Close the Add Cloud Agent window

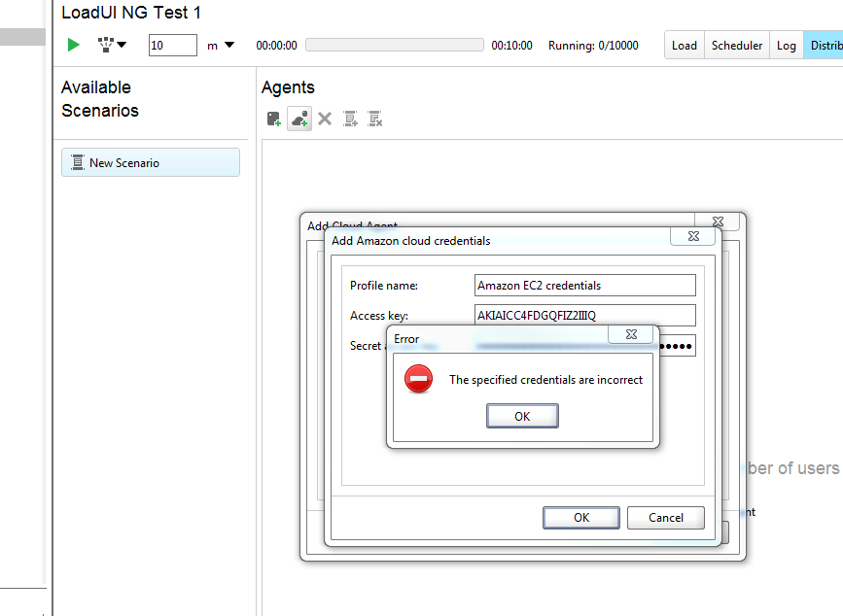(718, 222)
